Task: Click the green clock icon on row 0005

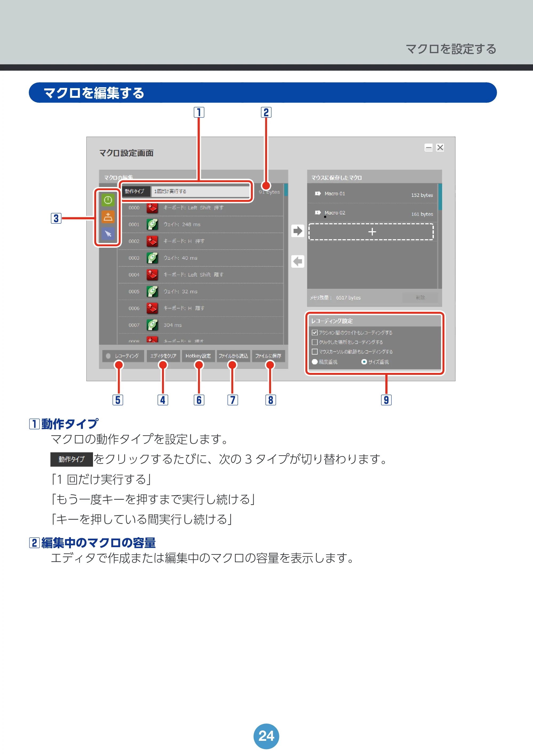Action: [152, 291]
